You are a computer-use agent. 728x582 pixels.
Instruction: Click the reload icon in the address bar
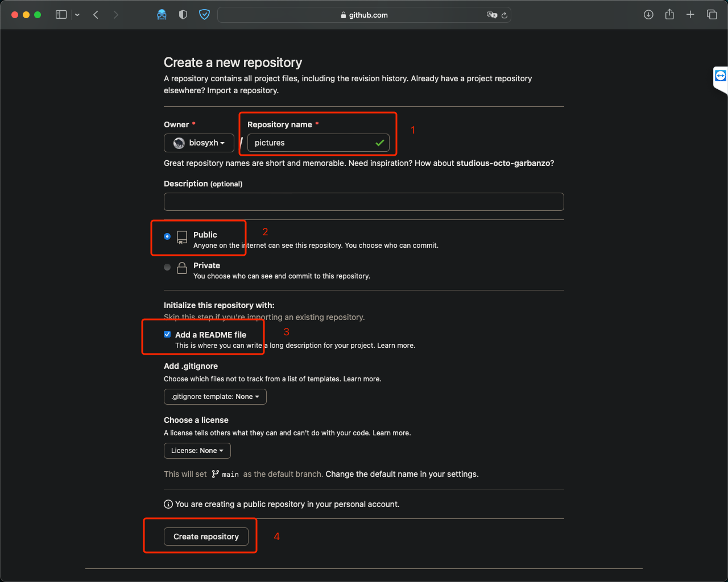point(505,15)
